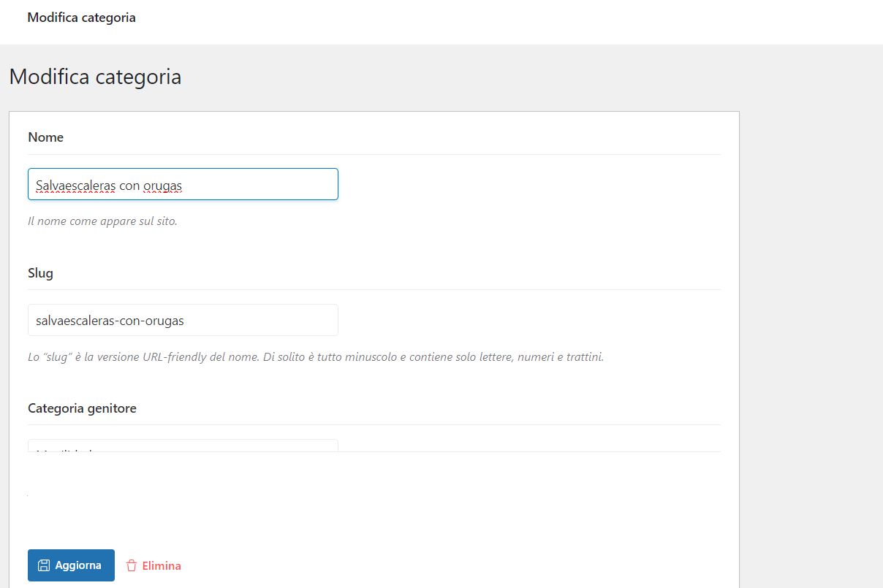Click the large Modifica categoria page heading
883x588 pixels.
(x=95, y=77)
